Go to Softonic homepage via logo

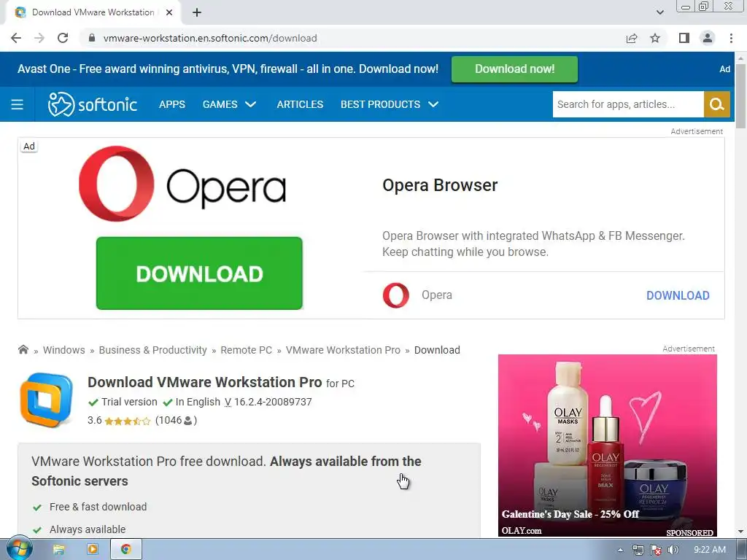[x=93, y=104]
